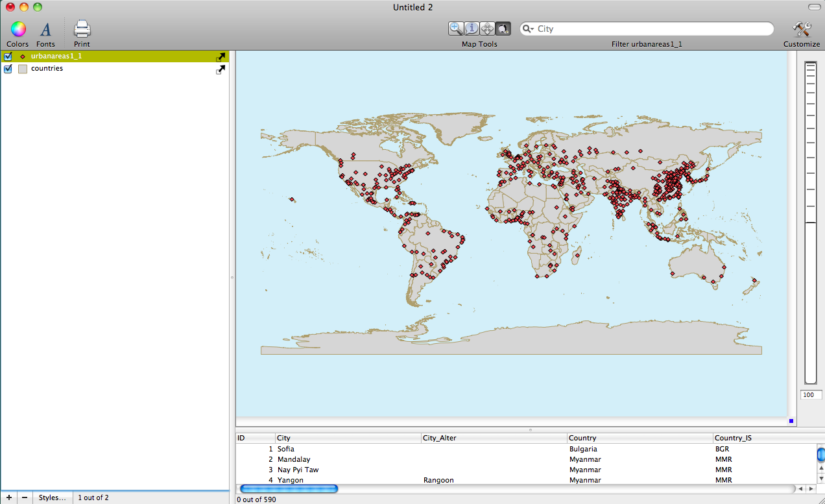Uncheck the urbanareas1_1 layer visibility checkbox

(x=8, y=56)
